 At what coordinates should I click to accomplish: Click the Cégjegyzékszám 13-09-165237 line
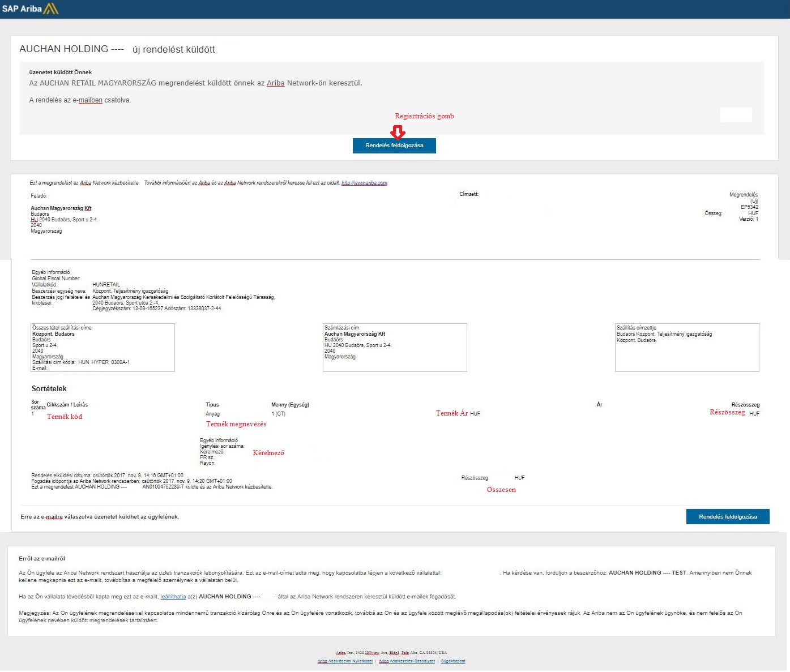(157, 309)
